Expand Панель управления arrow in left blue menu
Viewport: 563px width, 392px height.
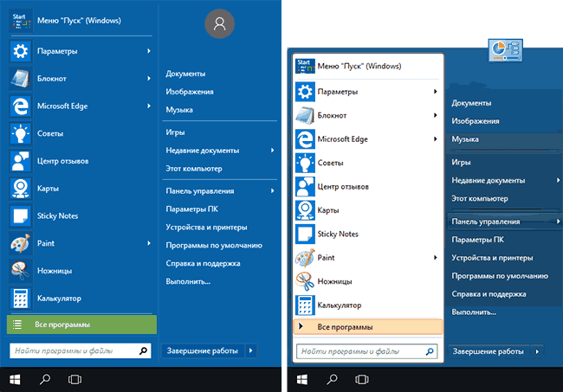click(x=273, y=190)
